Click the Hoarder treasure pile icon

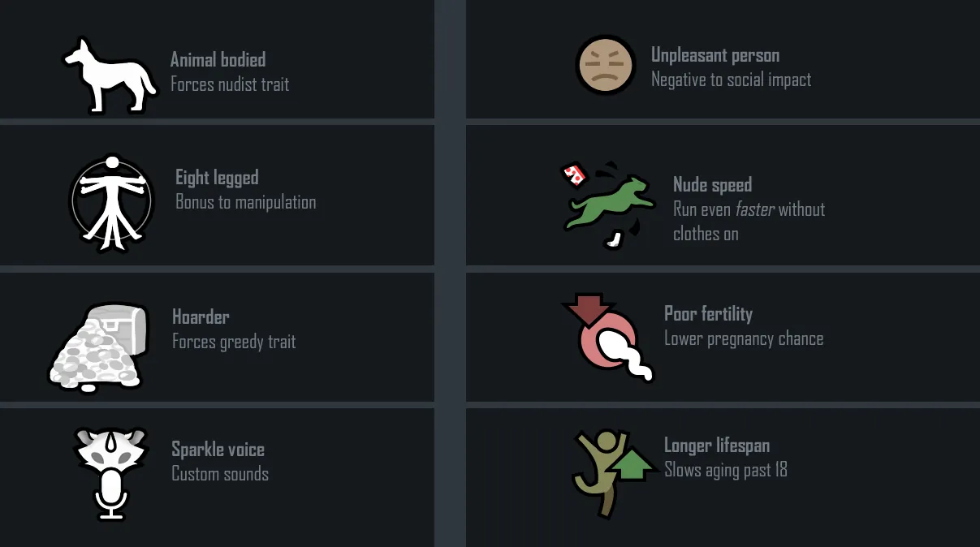point(100,345)
